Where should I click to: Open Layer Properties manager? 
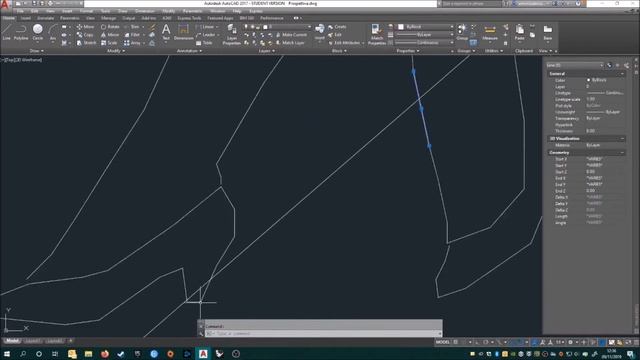pos(231,34)
